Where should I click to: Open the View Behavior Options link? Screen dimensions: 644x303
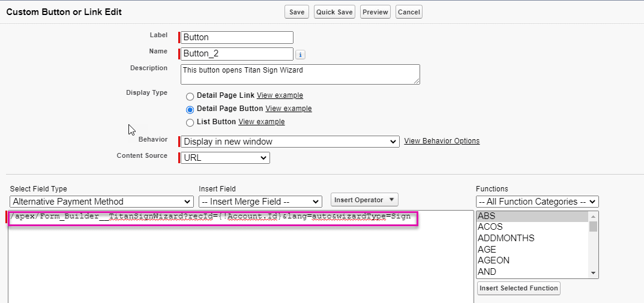tap(442, 141)
